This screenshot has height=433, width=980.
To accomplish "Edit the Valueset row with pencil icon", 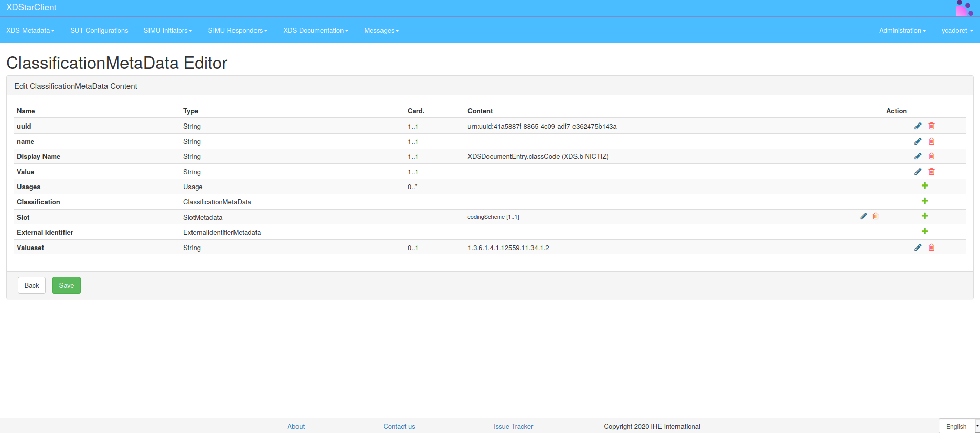I will [x=918, y=248].
